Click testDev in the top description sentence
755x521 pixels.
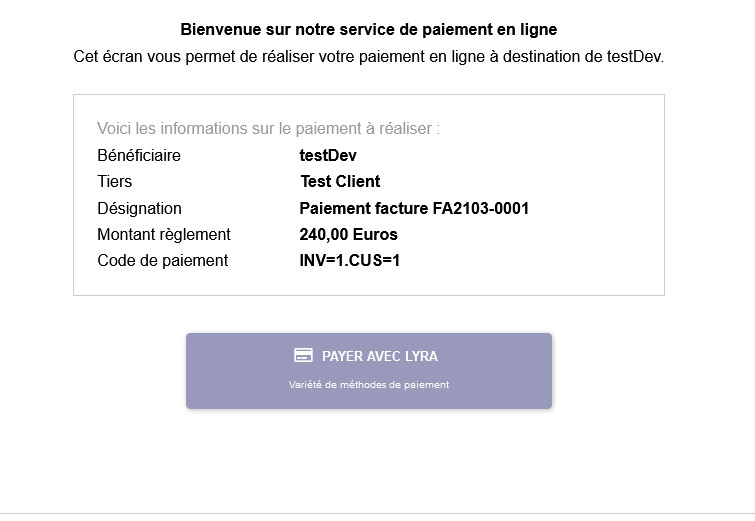(x=634, y=56)
